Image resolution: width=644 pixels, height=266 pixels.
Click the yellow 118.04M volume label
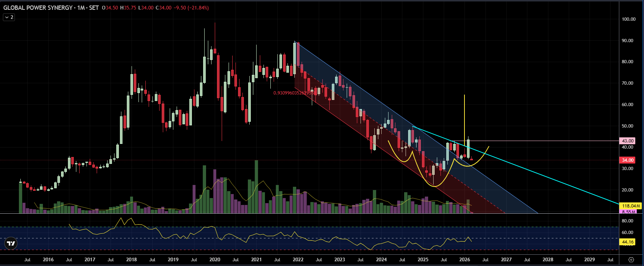tap(631, 206)
